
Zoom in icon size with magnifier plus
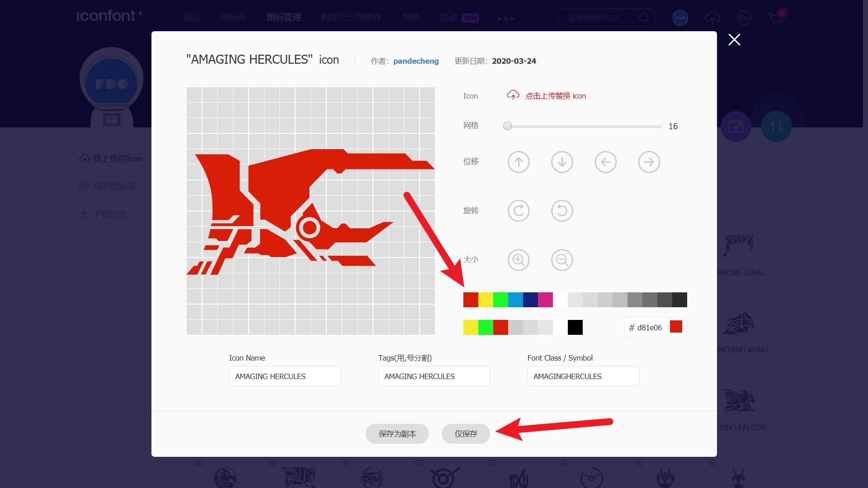(x=519, y=260)
